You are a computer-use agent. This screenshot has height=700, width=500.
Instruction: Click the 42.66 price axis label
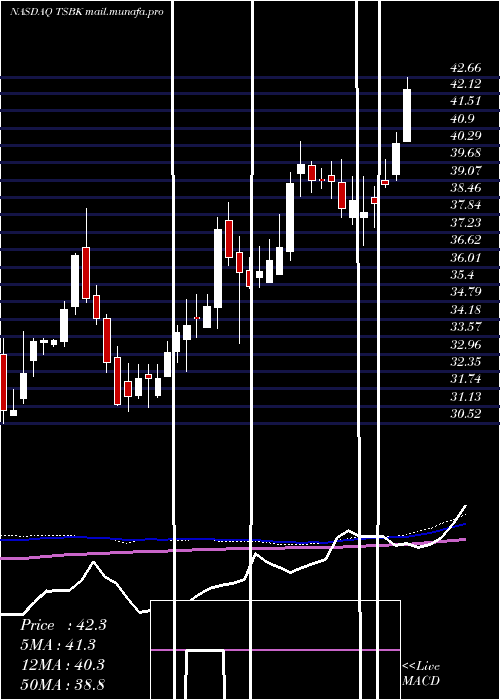pos(466,68)
